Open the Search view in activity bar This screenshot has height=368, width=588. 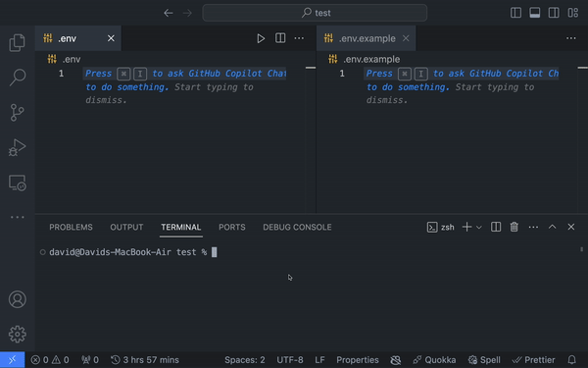pos(18,78)
